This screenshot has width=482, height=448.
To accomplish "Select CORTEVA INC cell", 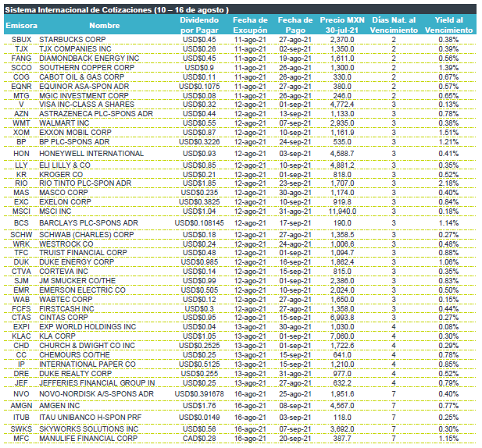I will pyautogui.click(x=63, y=272).
